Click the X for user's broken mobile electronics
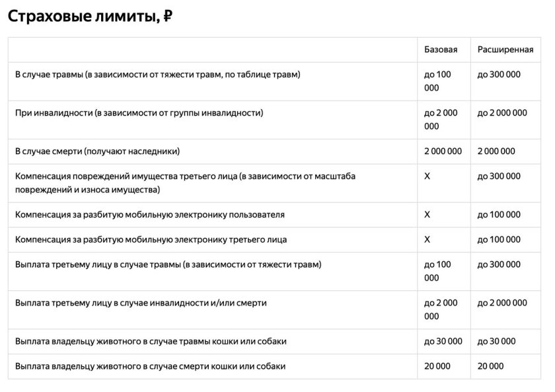Screen dimensions: 555x392 click(427, 215)
